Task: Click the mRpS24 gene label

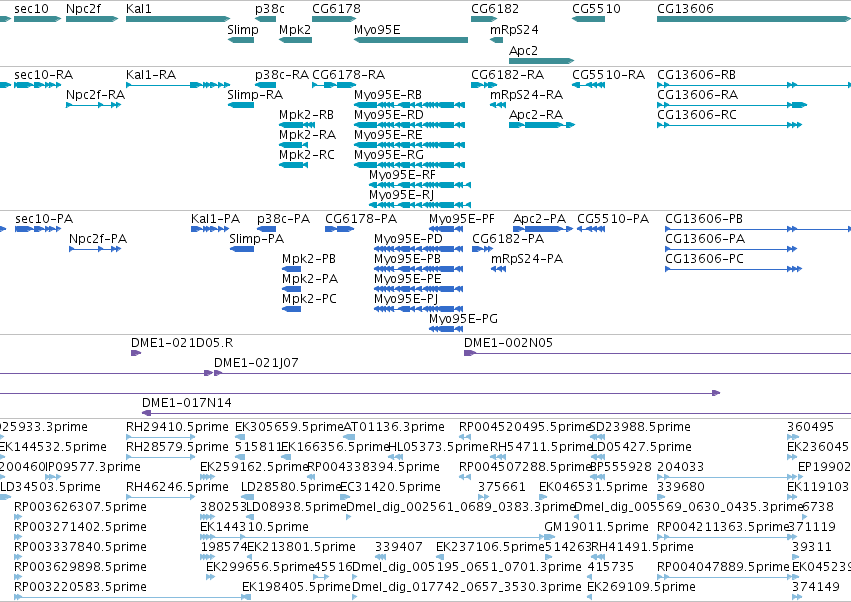Action: click(x=514, y=29)
